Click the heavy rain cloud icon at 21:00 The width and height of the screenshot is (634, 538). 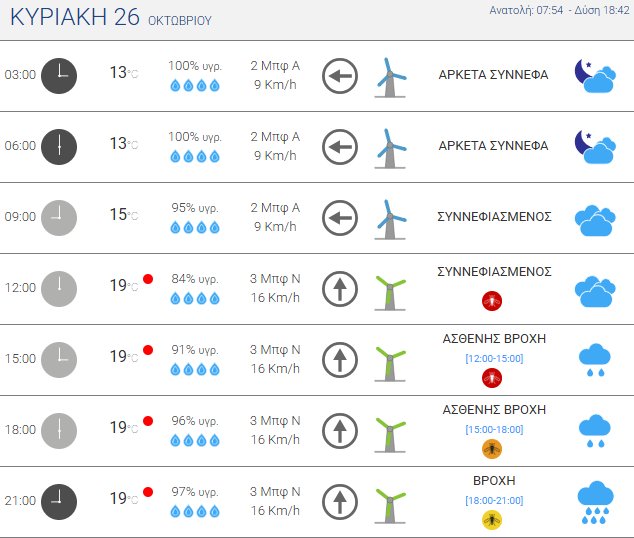tap(595, 501)
